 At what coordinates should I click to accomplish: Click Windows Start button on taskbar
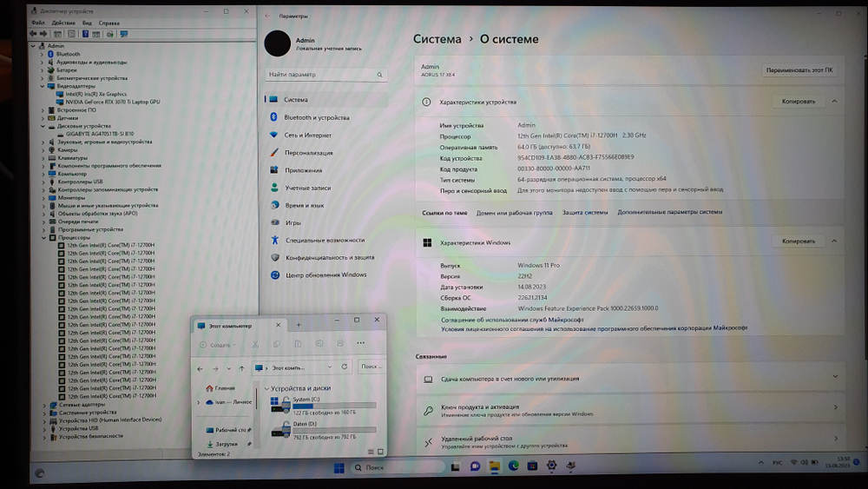(339, 468)
